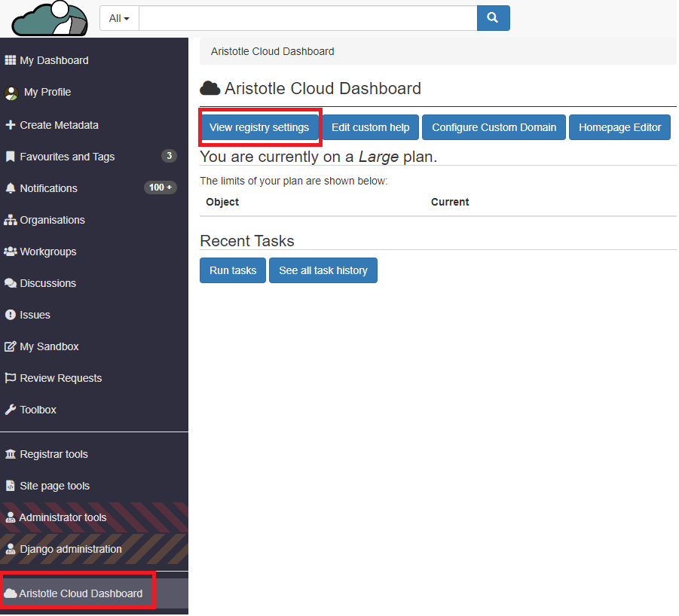Open Review Requests in the sidebar
Viewport: 679px width, 616px height.
click(60, 378)
